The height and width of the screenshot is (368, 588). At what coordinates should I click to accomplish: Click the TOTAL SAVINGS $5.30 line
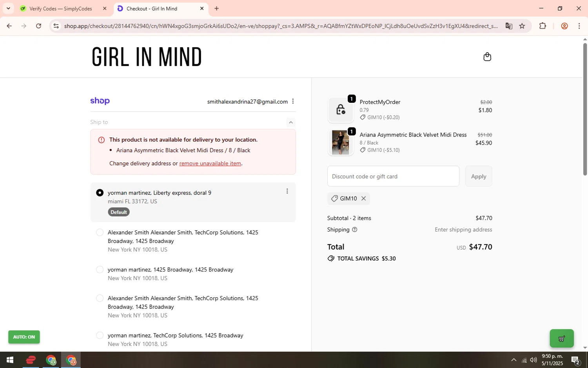[x=361, y=259]
